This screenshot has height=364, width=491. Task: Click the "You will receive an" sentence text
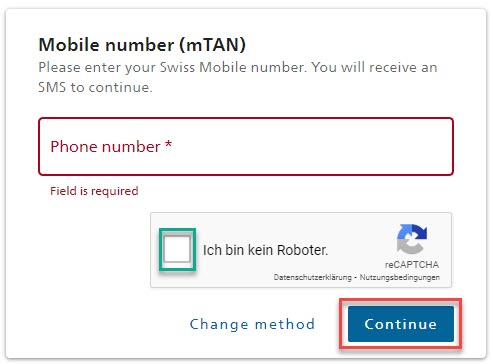click(x=374, y=67)
